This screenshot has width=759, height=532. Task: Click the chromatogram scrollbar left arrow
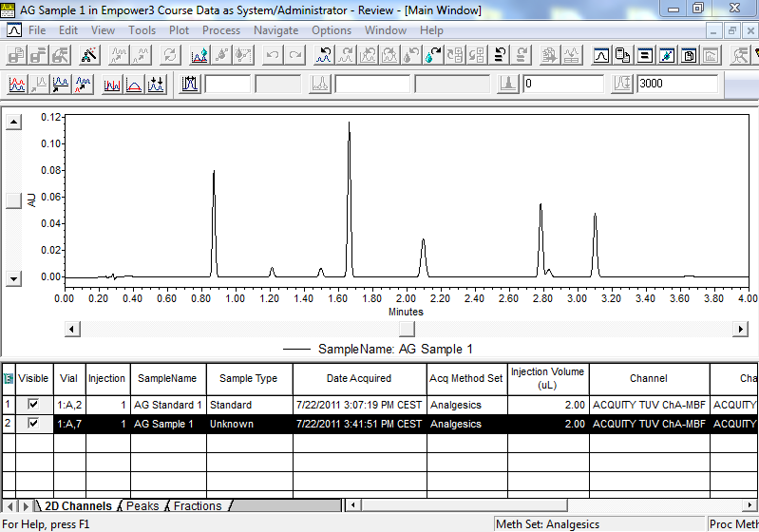[72, 329]
